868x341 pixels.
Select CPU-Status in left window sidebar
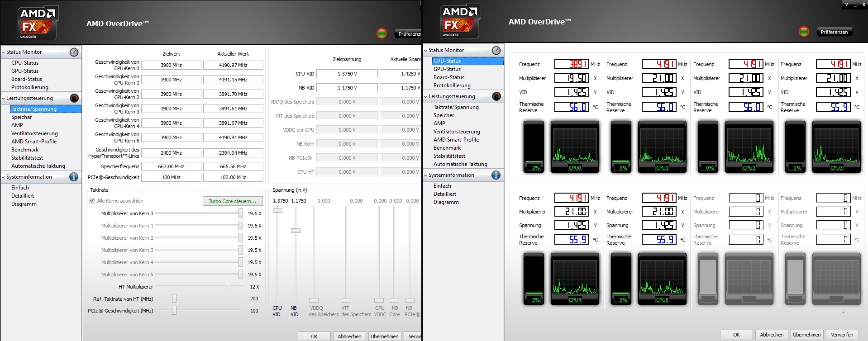(25, 63)
